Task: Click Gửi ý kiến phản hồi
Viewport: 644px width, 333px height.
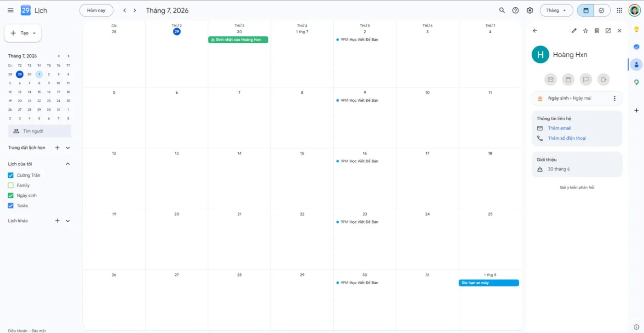Action: [577, 188]
